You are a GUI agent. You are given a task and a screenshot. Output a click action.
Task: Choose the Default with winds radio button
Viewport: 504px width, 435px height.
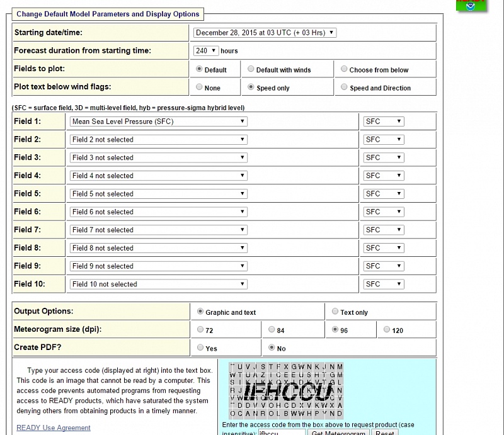tap(251, 69)
